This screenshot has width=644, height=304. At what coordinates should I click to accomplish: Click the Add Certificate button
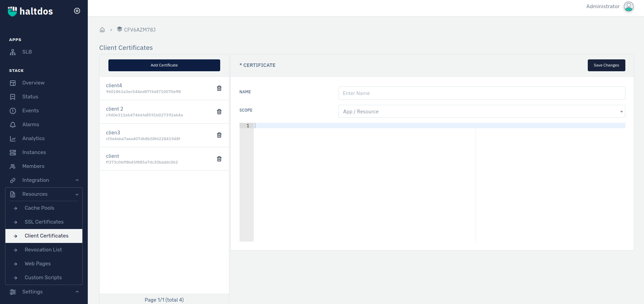click(164, 65)
